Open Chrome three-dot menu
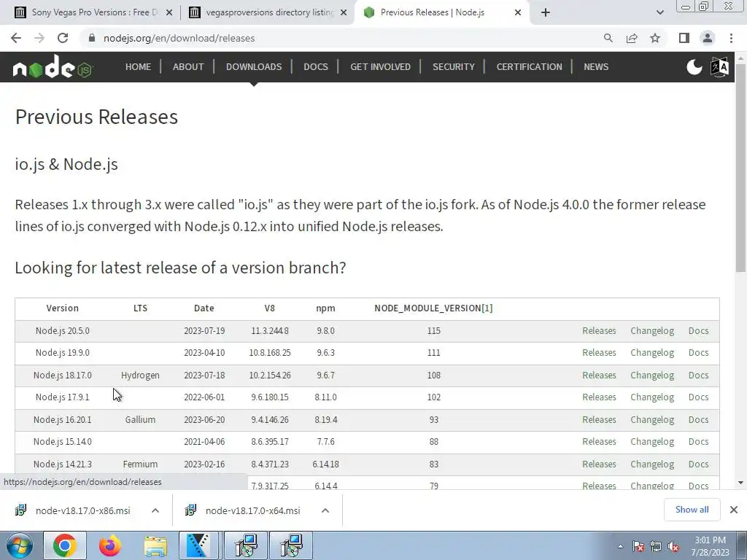747x560 pixels. tap(731, 38)
